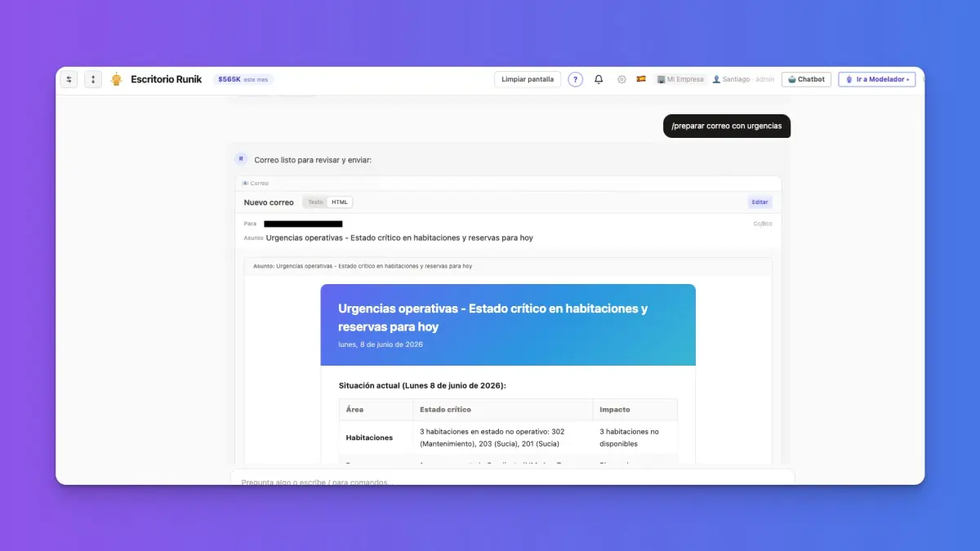This screenshot has width=980, height=551.
Task: Click the Runik robot logo icon
Action: pyautogui.click(x=117, y=79)
